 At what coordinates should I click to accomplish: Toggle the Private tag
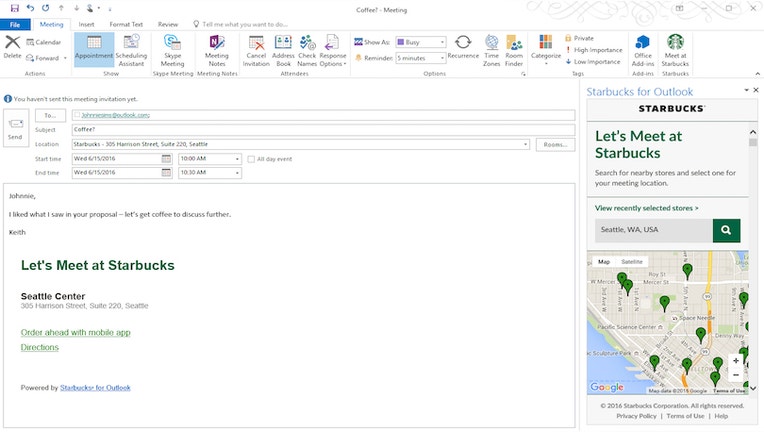pyautogui.click(x=579, y=38)
